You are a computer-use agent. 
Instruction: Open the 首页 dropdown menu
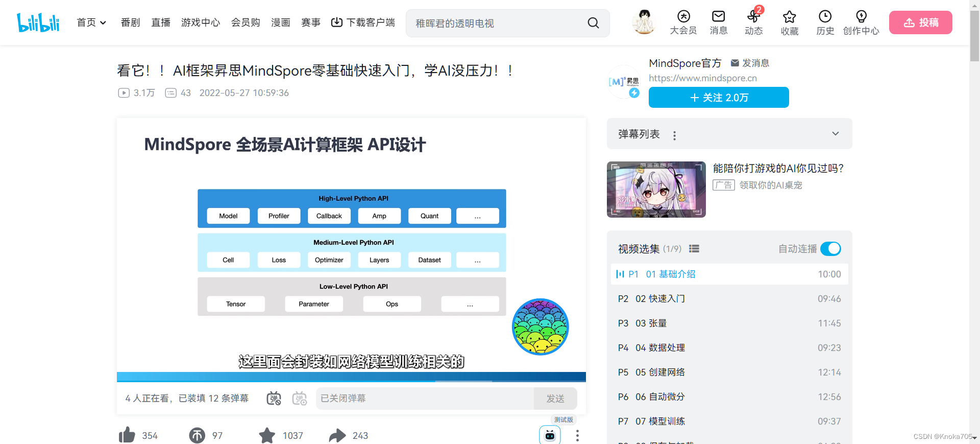(x=91, y=22)
